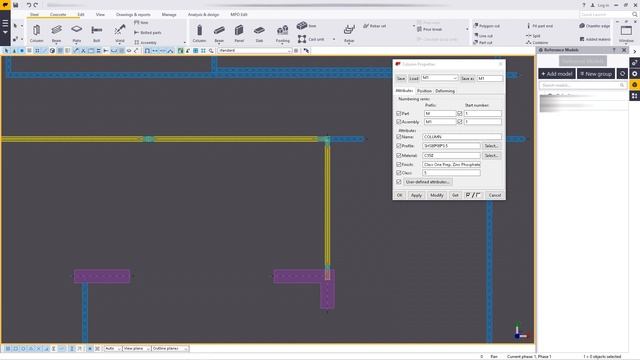Click the Line cut tool
This screenshot has height=360, width=640.
483,36
